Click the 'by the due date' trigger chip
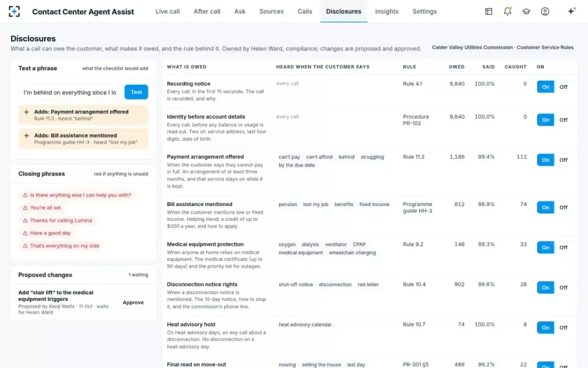This screenshot has height=368, width=588. pos(297,165)
